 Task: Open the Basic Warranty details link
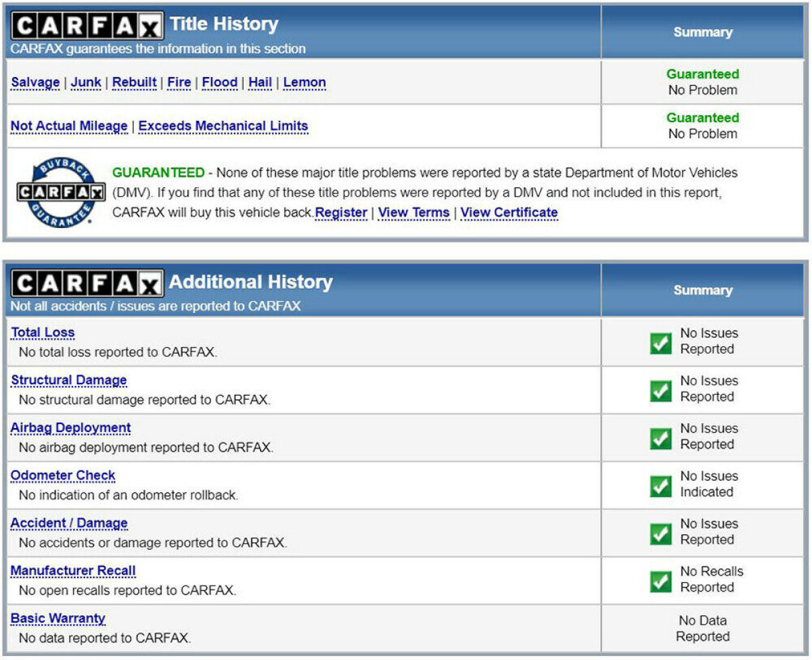coord(58,619)
